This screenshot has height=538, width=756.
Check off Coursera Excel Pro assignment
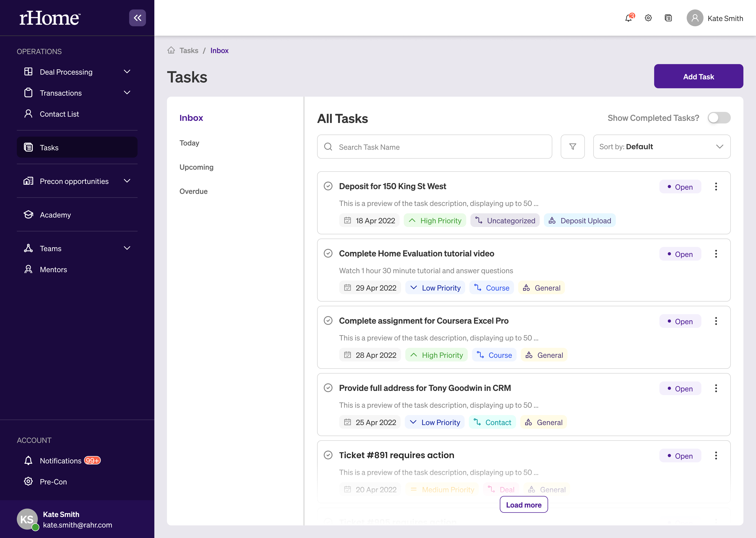(328, 321)
